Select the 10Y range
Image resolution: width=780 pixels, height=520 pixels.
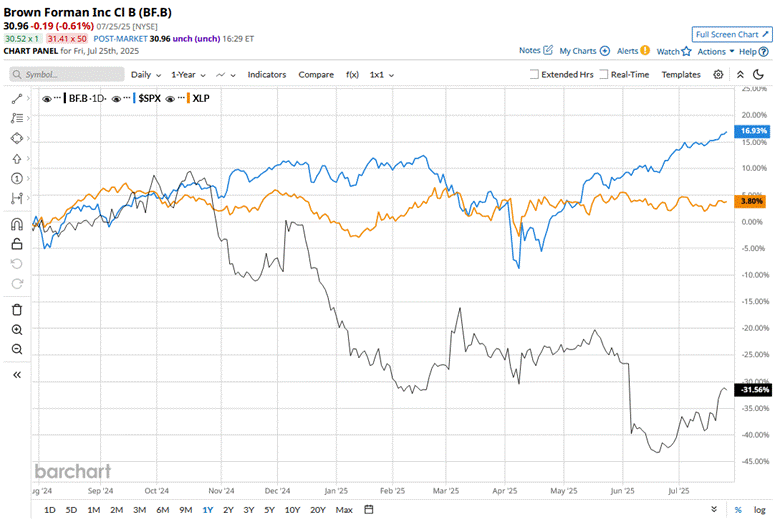coord(292,510)
